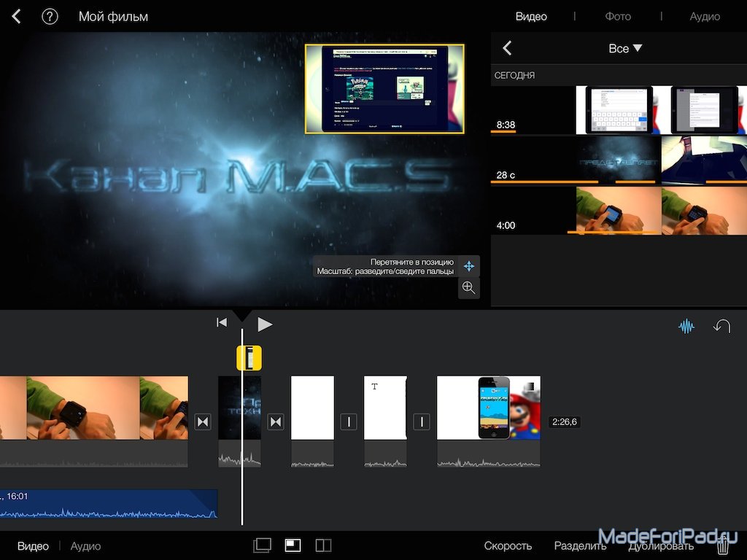Open the cut transition before the Mario clip
This screenshot has height=560, width=747.
[422, 421]
